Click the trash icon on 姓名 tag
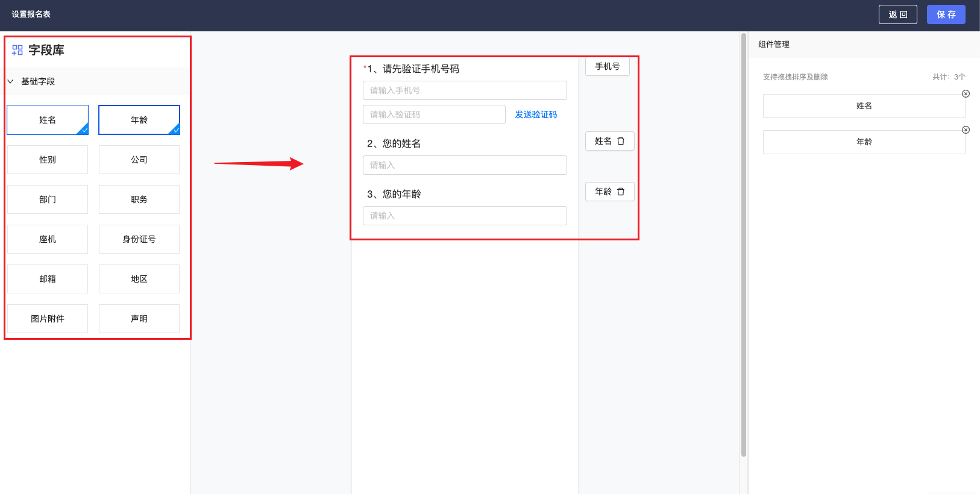 (x=621, y=141)
